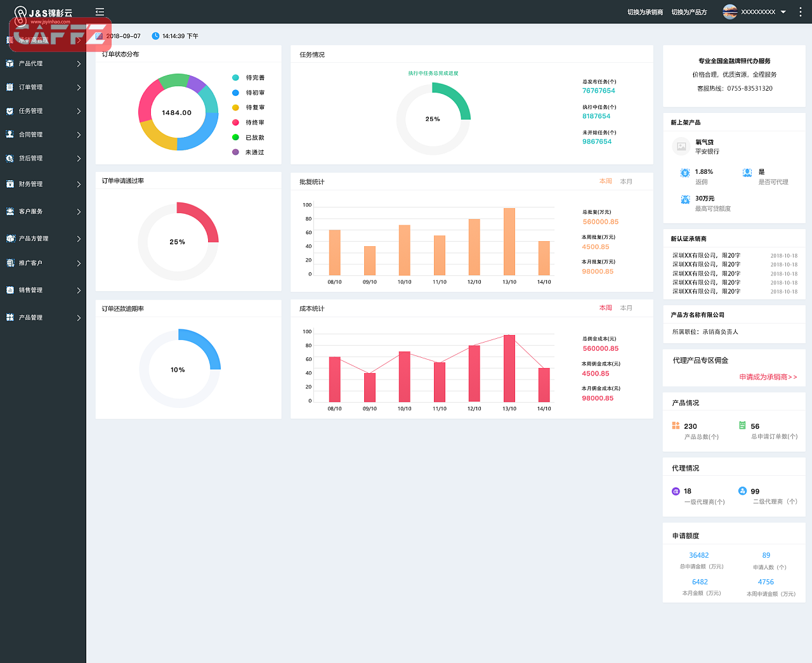Screen dimensions: 812x663
Task: Expand the 贷后管理 menu chevron
Action: tap(79, 159)
